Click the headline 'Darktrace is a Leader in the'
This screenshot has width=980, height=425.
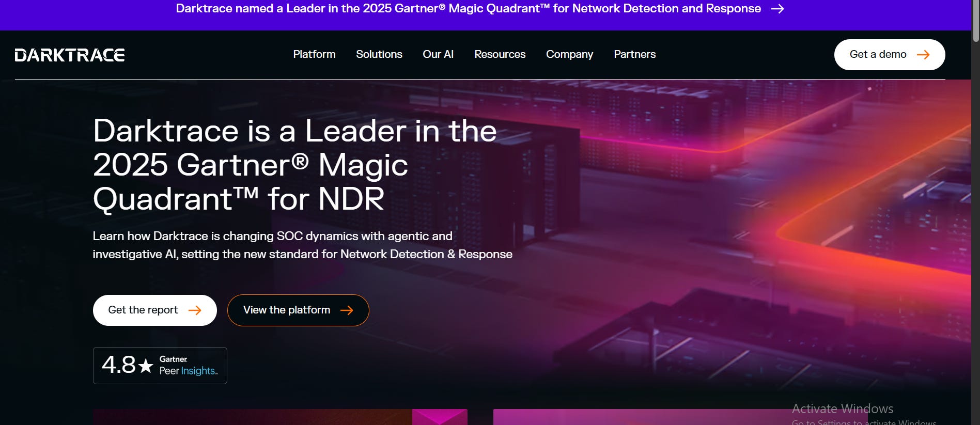295,131
